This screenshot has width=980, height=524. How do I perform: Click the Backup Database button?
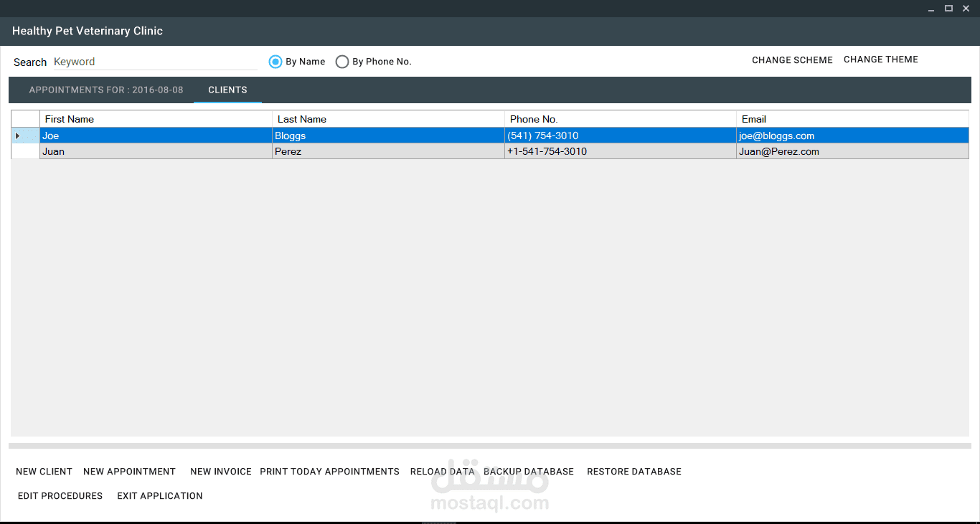[529, 472]
